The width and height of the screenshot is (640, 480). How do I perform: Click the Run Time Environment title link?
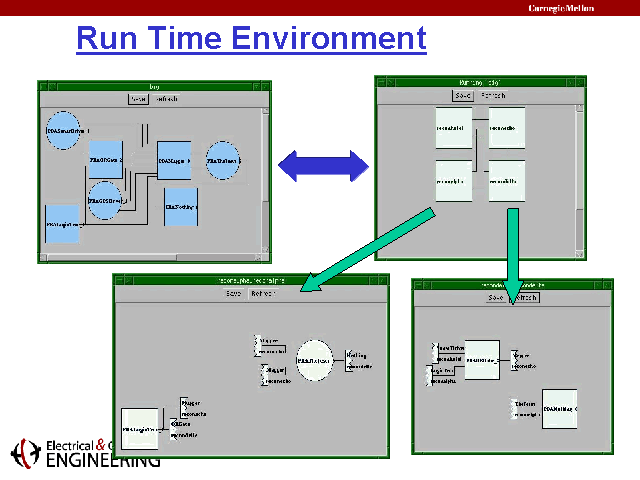point(251,39)
